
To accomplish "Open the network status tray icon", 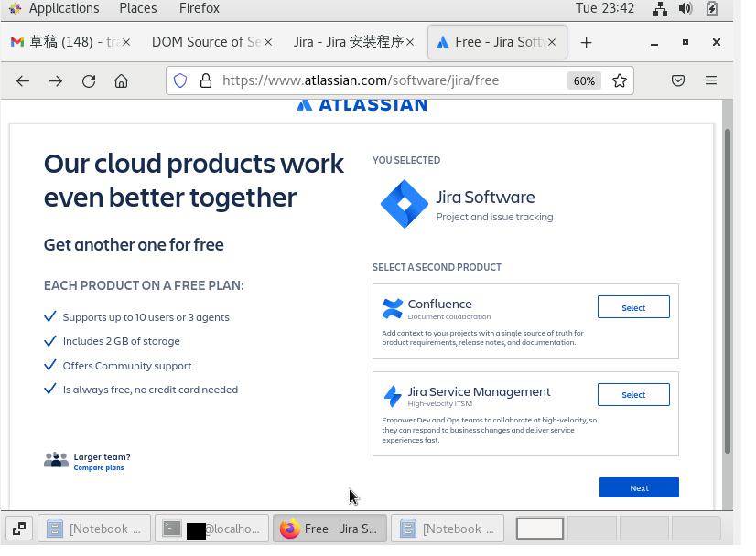I will 660,8.
